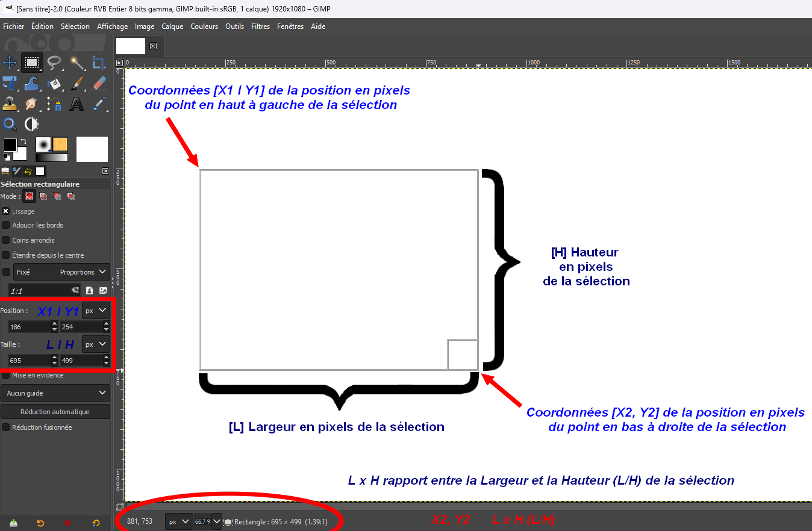Reset tool options to default values
This screenshot has height=531, width=812.
tap(96, 523)
